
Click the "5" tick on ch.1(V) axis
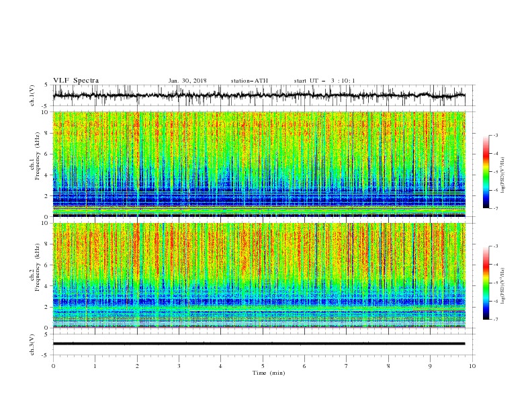47,85
